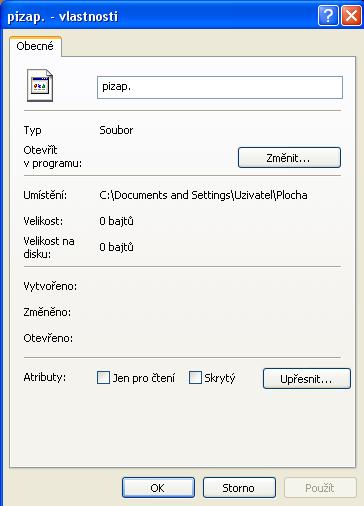
Task: Click the Změnit... button
Action: (x=289, y=157)
